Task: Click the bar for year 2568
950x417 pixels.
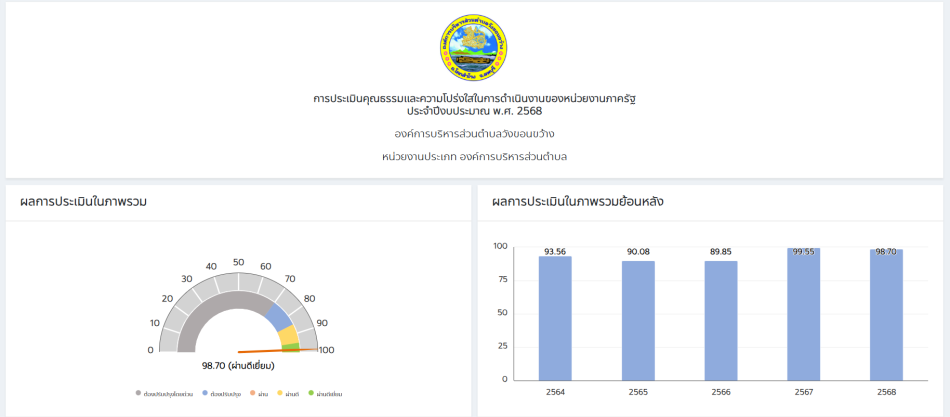Action: coord(886,315)
